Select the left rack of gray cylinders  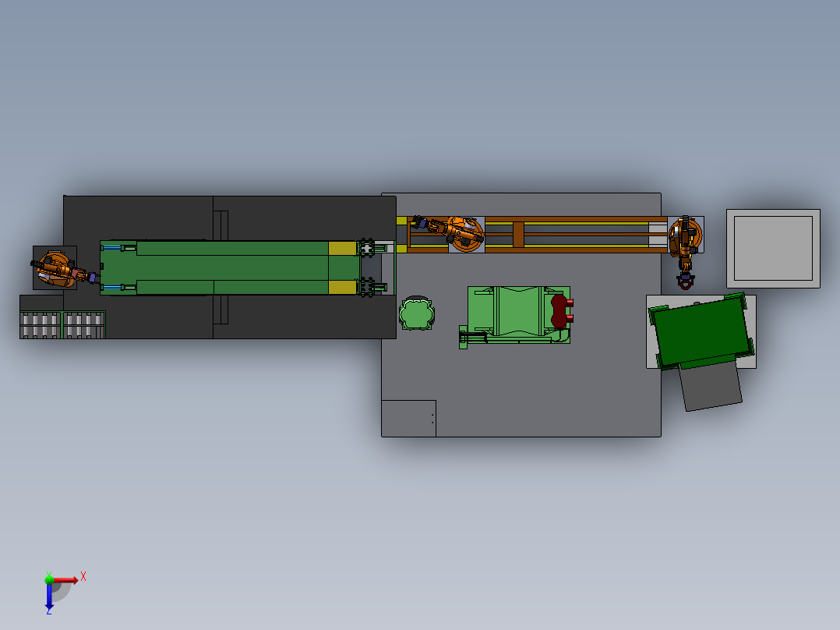pos(41,325)
